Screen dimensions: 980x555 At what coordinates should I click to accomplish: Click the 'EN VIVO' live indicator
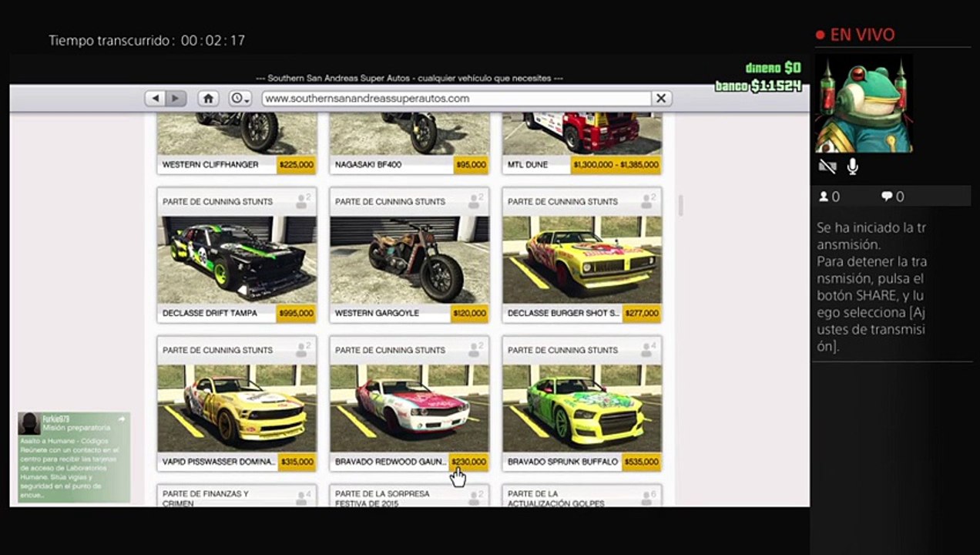coord(855,35)
